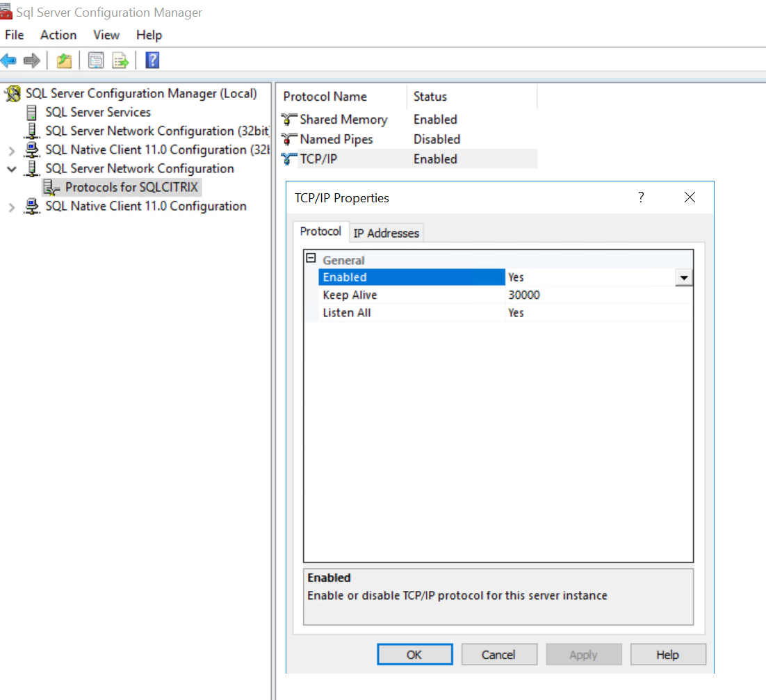
Task: Click the OK button
Action: (415, 655)
